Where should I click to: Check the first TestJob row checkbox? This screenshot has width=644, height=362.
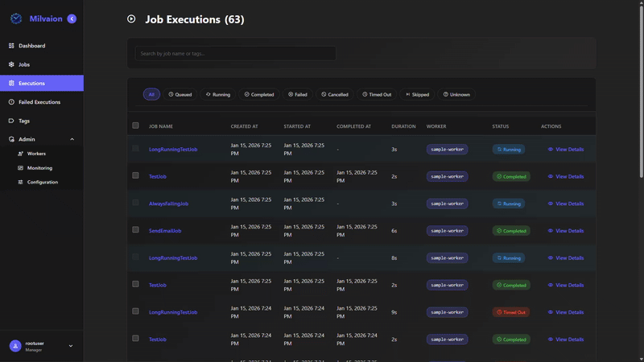(x=135, y=175)
